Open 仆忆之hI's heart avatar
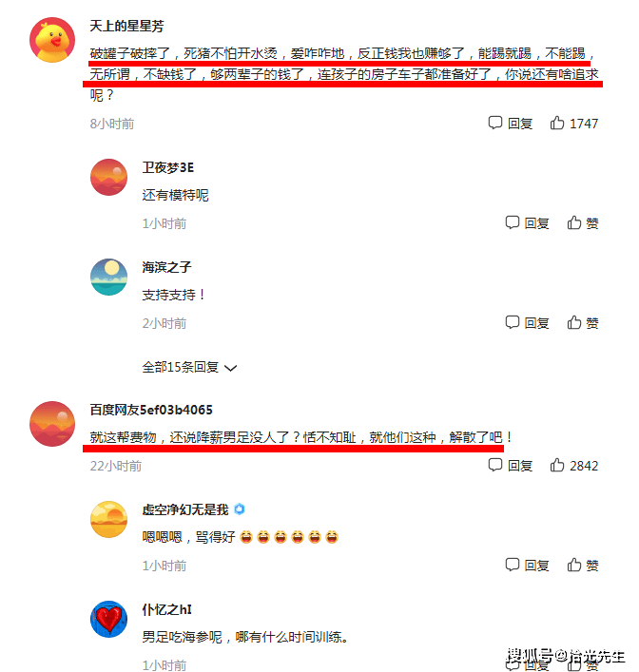This screenshot has height=672, width=639. 109,620
